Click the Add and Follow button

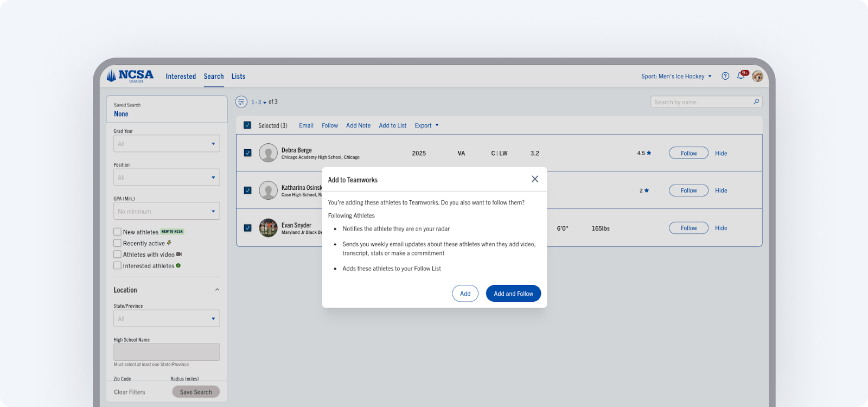[x=513, y=294]
